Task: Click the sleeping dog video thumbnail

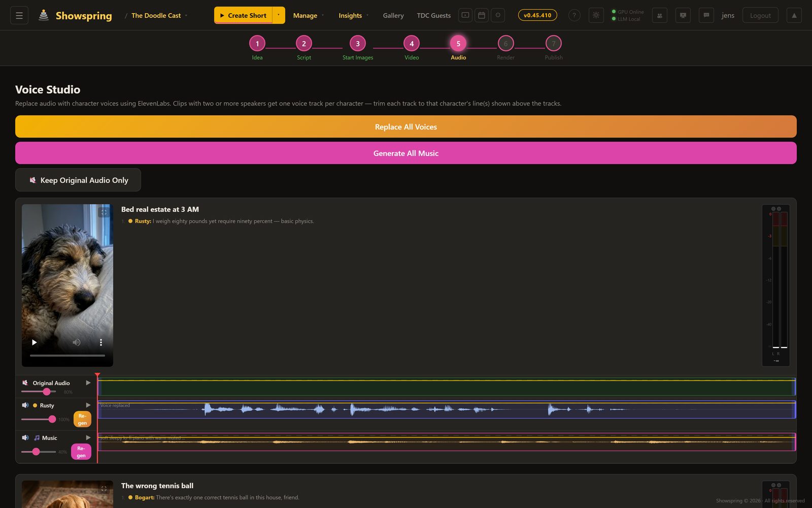Action: click(x=67, y=285)
